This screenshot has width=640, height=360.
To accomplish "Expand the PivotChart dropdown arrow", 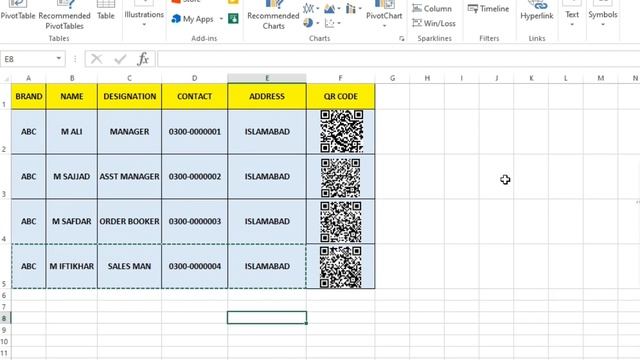I will click(x=384, y=26).
